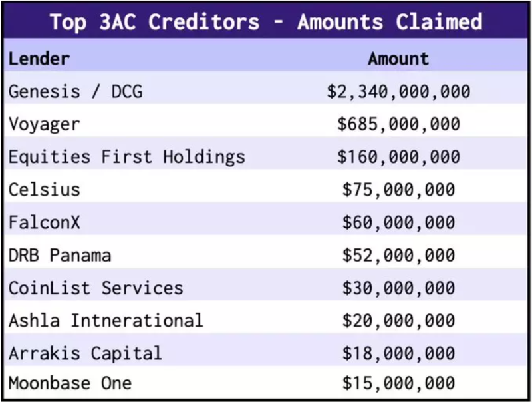Select the DRB Panama lender cell
This screenshot has height=402, width=532.
(x=60, y=255)
